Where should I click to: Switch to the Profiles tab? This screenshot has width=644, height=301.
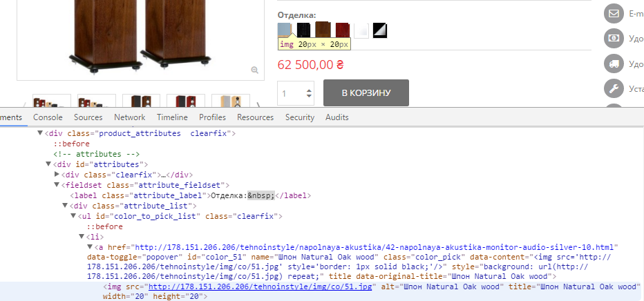point(212,117)
